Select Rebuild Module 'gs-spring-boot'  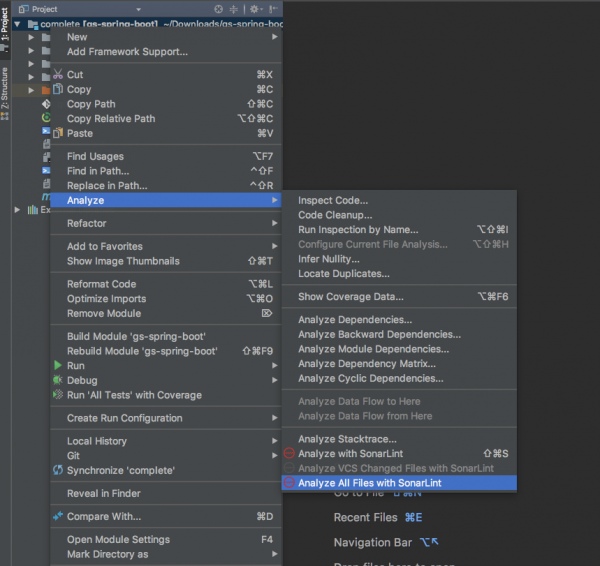click(166, 351)
